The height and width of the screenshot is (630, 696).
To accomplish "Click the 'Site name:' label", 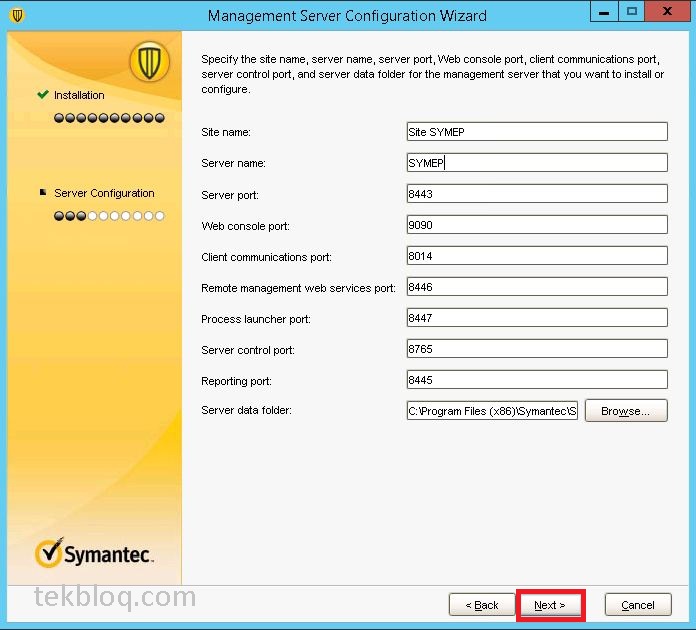I will (x=226, y=132).
